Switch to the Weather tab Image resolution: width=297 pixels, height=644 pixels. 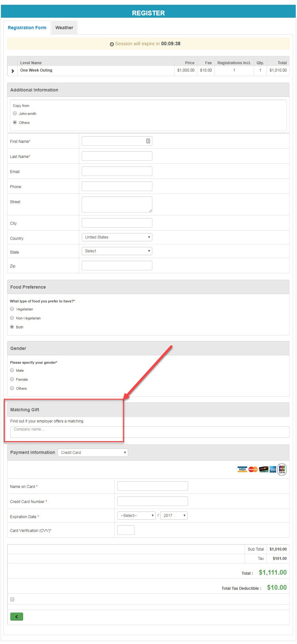tap(64, 28)
